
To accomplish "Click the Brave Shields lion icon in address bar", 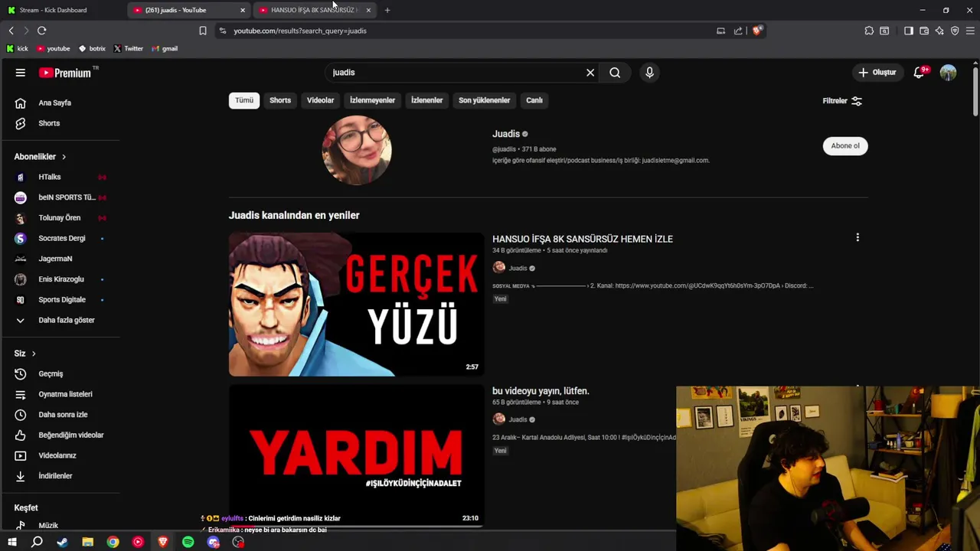I will click(x=757, y=31).
